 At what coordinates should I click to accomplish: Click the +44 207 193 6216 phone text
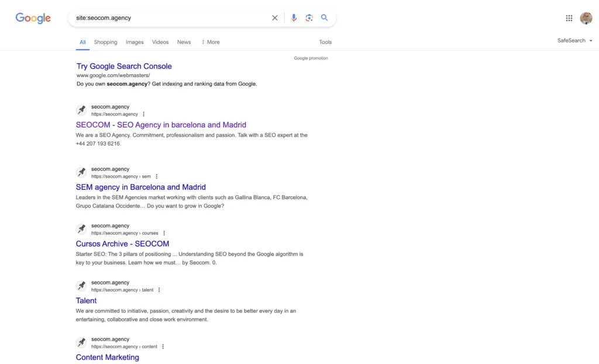(98, 144)
